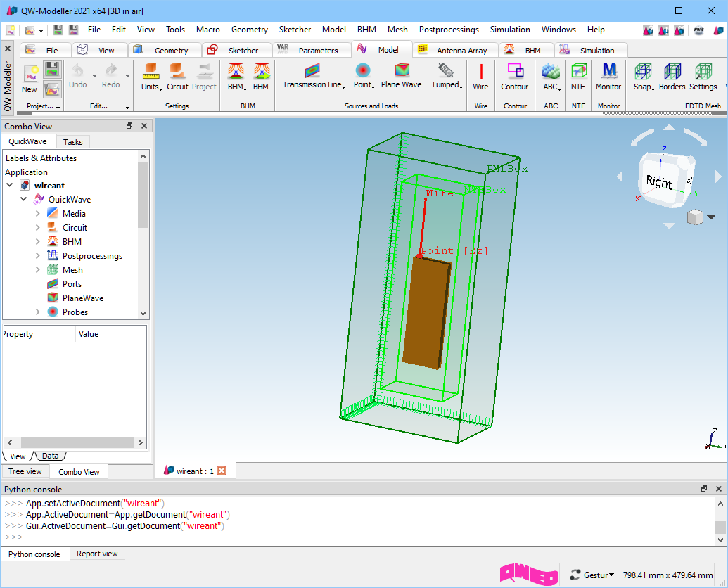728x588 pixels.
Task: Open the Undo history dropdown arrow
Action: pyautogui.click(x=94, y=76)
